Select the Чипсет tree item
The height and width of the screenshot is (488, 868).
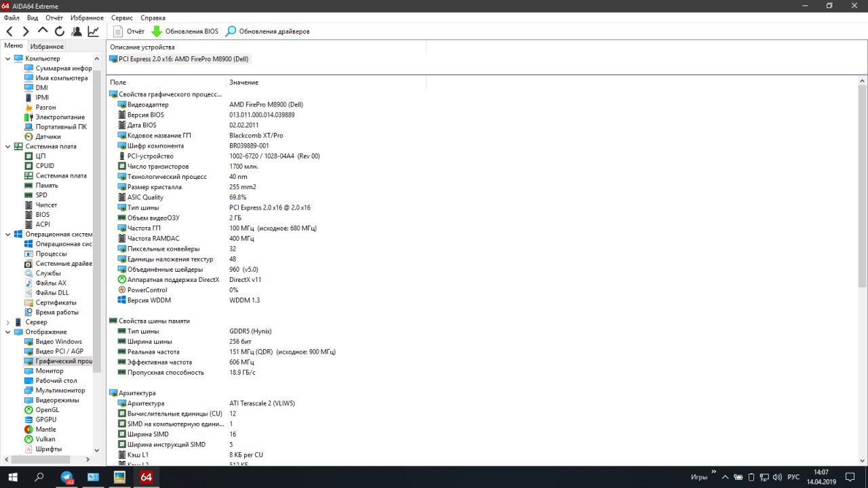pyautogui.click(x=41, y=205)
